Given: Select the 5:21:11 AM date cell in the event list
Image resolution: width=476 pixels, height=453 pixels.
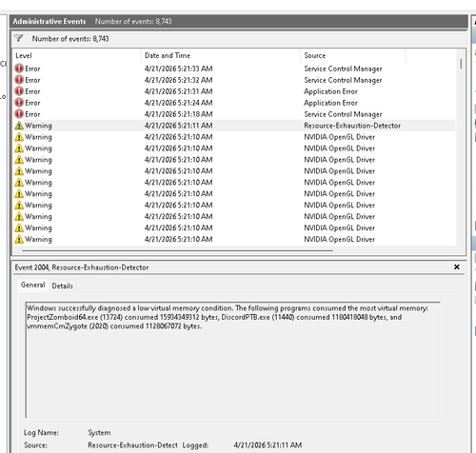Looking at the screenshot, I should click(179, 126).
